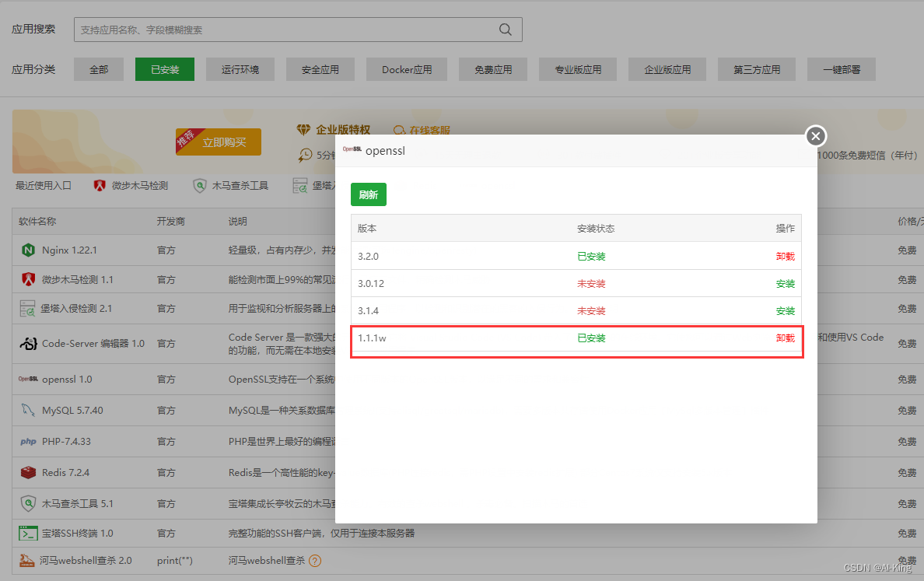Click Code-Server 编辑器 1.0 name
Image resolution: width=924 pixels, height=581 pixels.
93,343
